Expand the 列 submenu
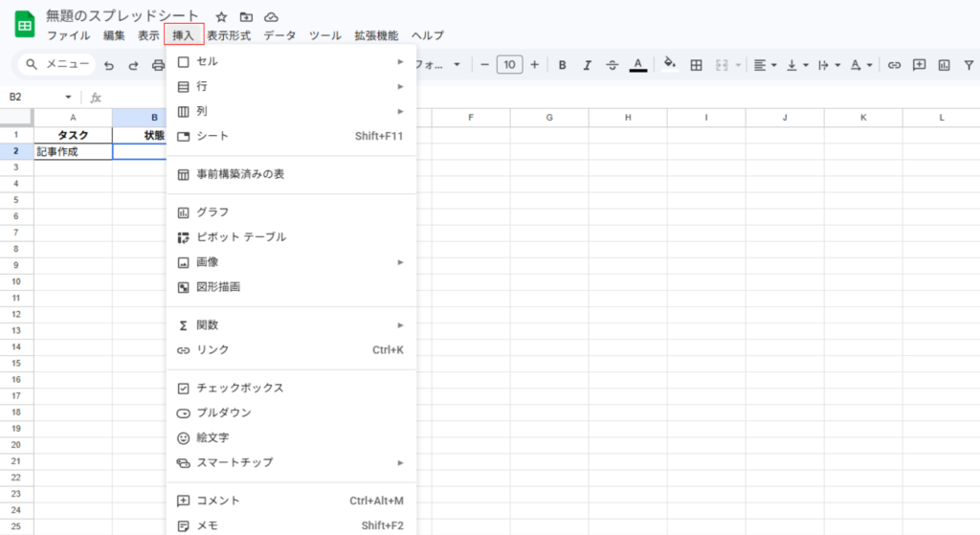Viewport: 980px width, 535px height. click(291, 111)
